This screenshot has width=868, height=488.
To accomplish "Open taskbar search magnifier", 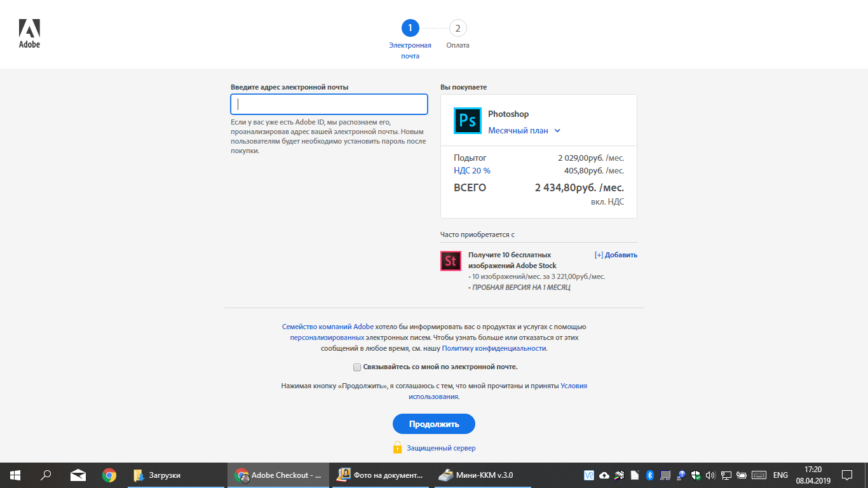I will click(x=46, y=475).
